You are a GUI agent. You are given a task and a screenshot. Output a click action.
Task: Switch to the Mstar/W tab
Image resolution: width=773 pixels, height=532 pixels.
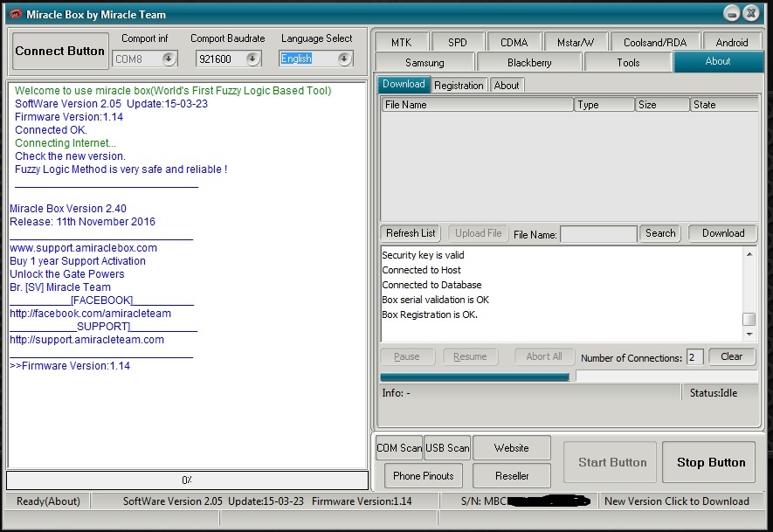click(576, 43)
